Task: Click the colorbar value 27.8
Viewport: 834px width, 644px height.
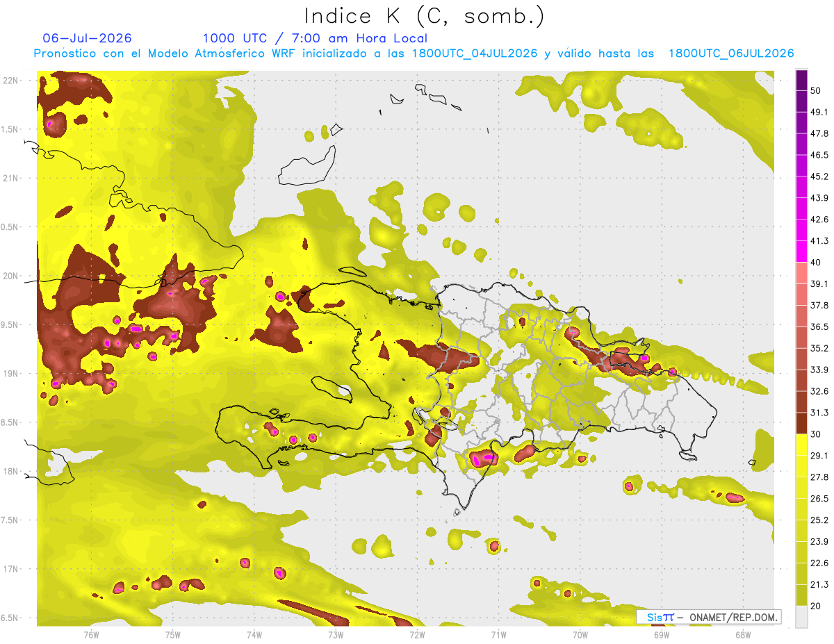Action: 819,477
